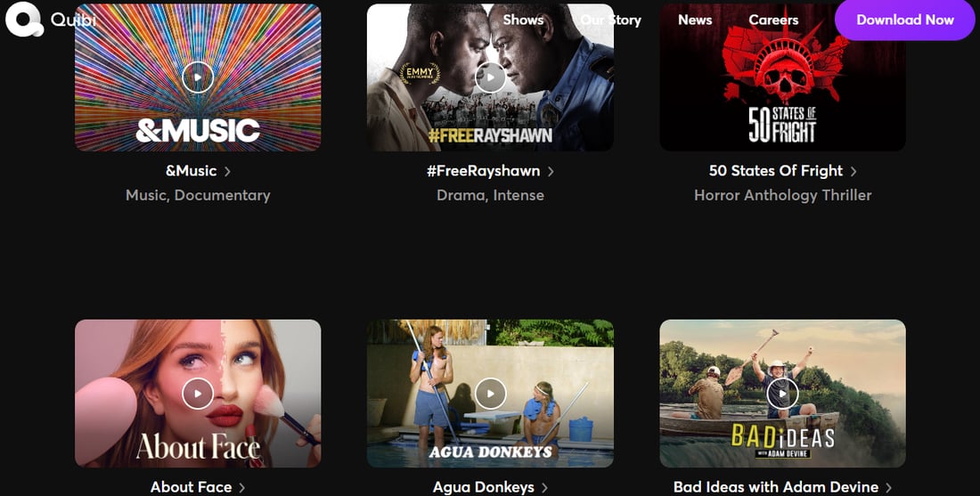Click the chevron next to About Face
Viewport: 980px width, 496px height.
point(241,487)
